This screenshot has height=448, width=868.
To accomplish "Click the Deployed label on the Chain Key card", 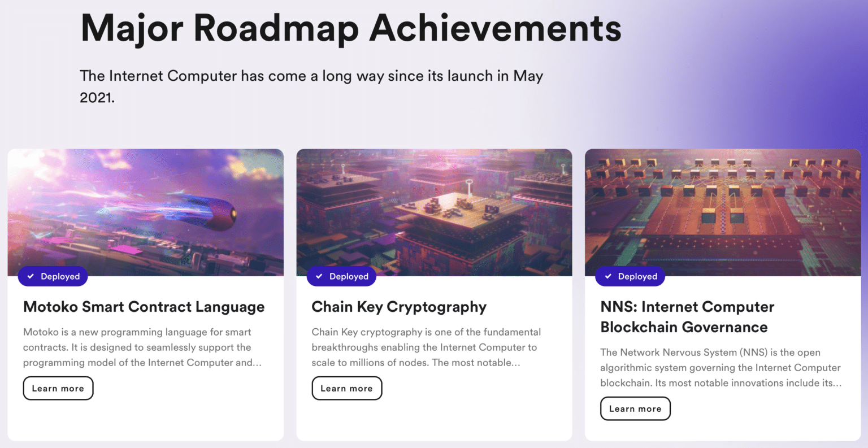I will (349, 276).
